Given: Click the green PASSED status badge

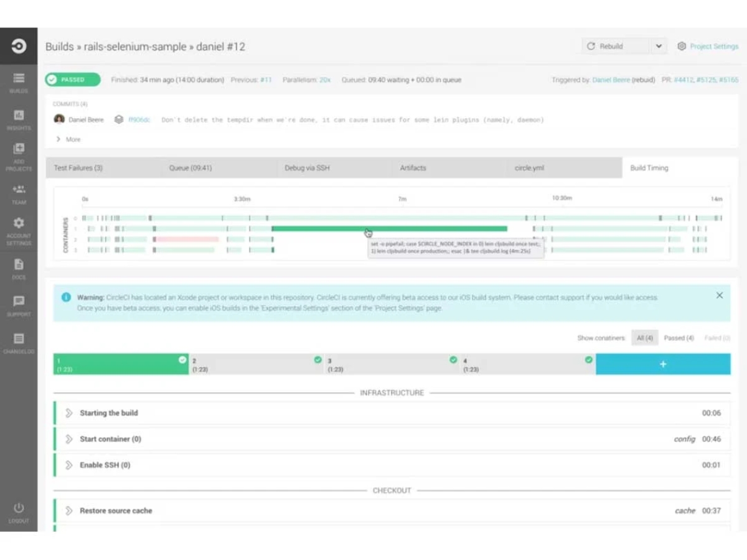Looking at the screenshot, I should coord(72,80).
